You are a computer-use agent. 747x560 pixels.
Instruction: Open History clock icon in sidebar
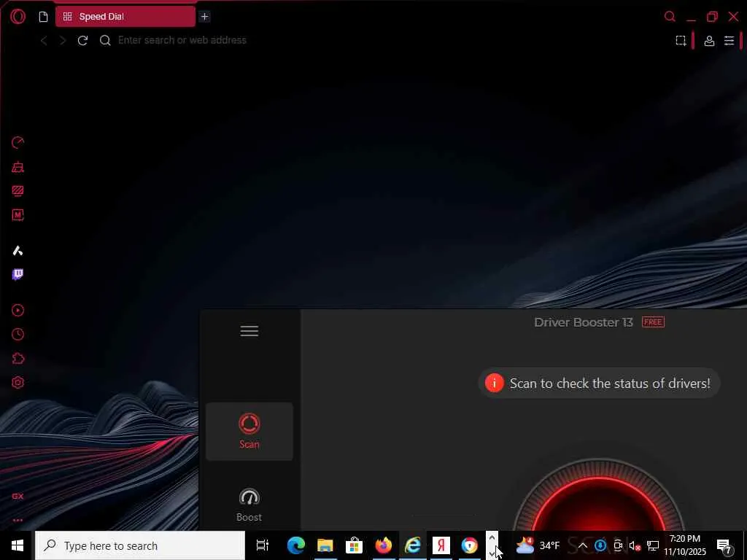point(18,334)
